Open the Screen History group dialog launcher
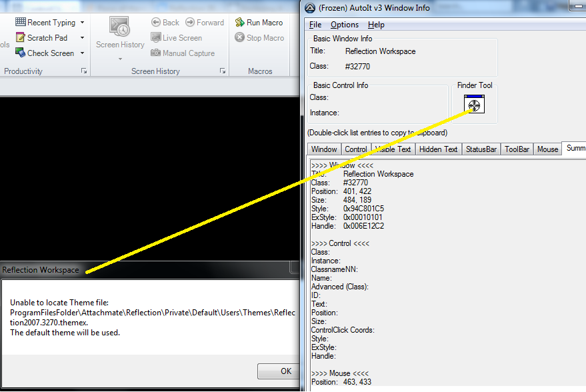This screenshot has height=392, width=586. point(223,71)
